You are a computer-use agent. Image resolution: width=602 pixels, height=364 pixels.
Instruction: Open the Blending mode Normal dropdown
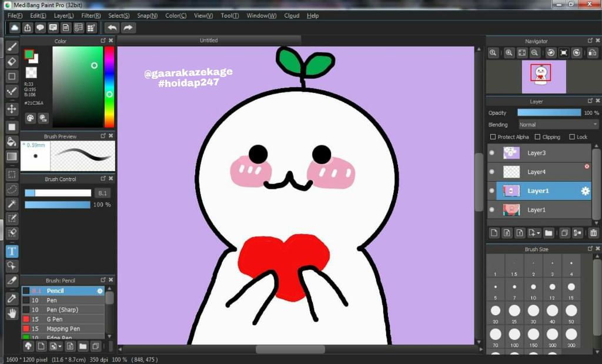pos(558,125)
